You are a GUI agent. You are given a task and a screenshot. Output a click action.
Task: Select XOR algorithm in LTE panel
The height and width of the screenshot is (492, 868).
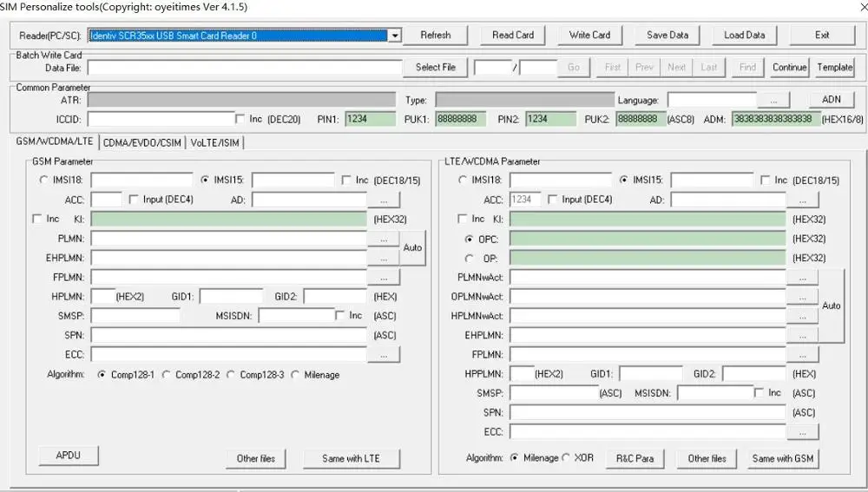pyautogui.click(x=566, y=457)
